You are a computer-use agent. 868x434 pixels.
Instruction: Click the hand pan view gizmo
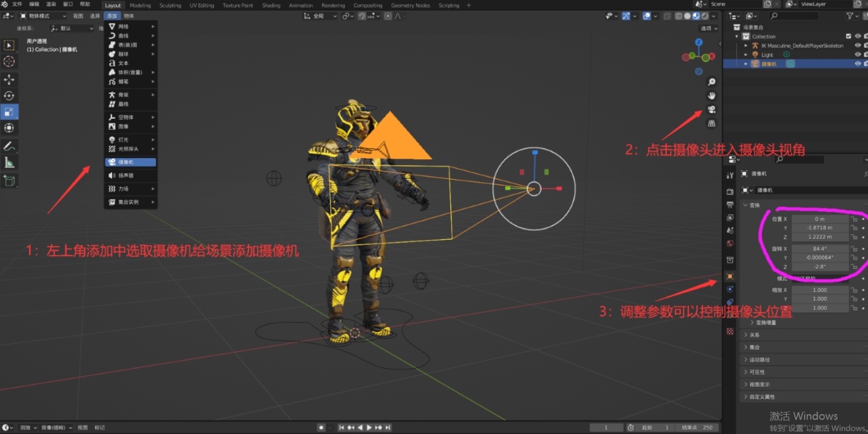click(x=712, y=96)
